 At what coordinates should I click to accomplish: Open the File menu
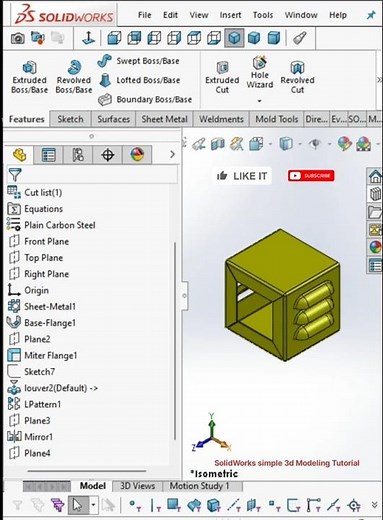144,15
